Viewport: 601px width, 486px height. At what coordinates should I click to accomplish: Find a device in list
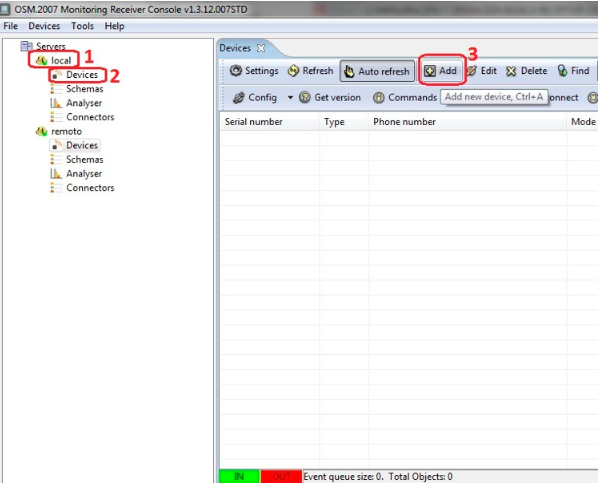pos(573,71)
